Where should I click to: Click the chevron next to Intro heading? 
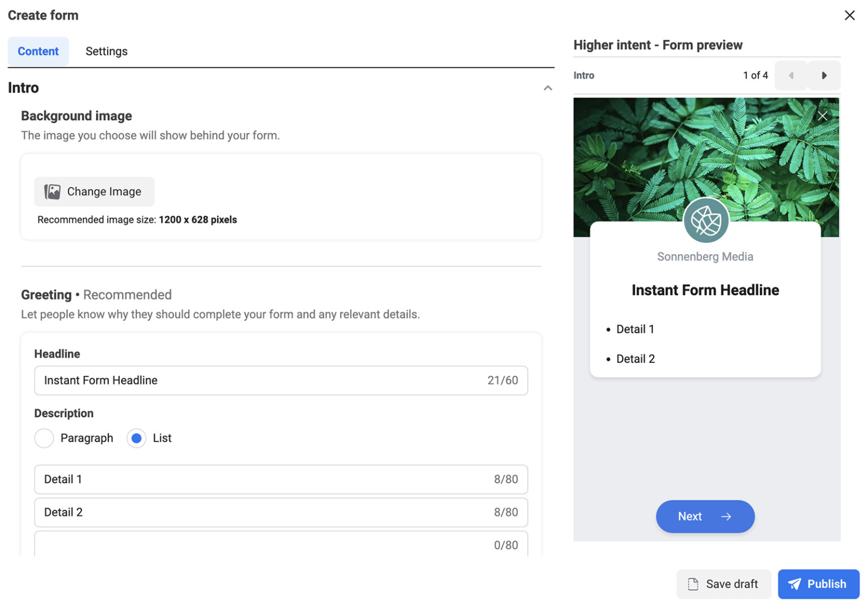pos(548,88)
